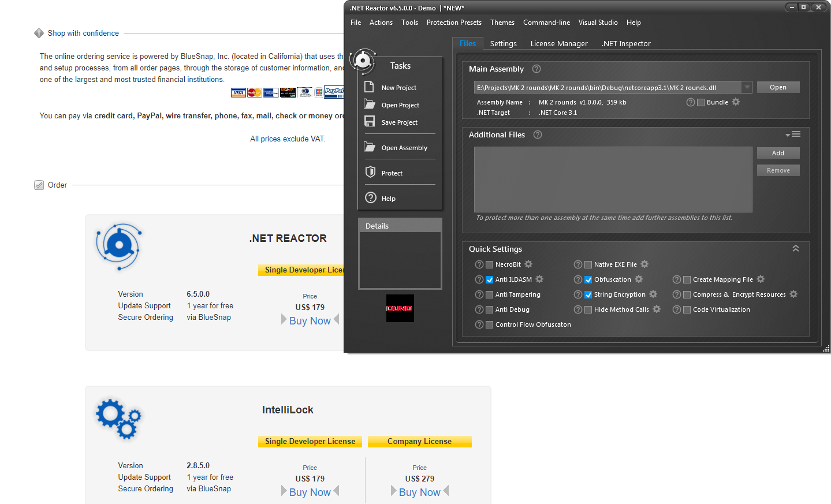The height and width of the screenshot is (504, 831).
Task: Enable the Code Virtualization checkbox
Action: tap(687, 309)
